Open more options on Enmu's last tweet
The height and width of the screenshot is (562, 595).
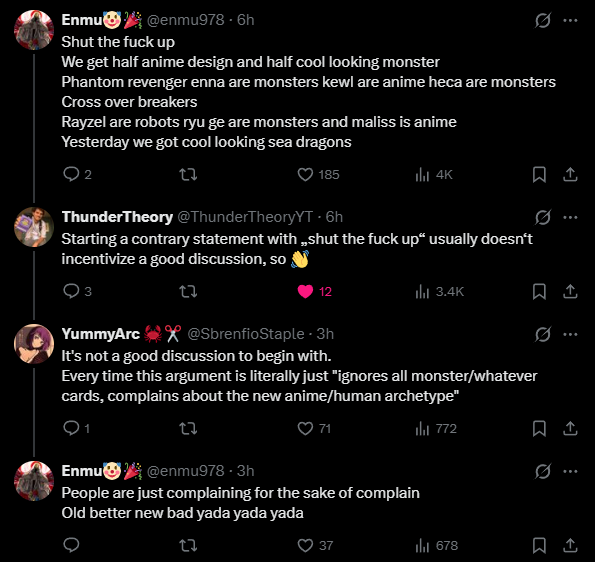[x=570, y=471]
